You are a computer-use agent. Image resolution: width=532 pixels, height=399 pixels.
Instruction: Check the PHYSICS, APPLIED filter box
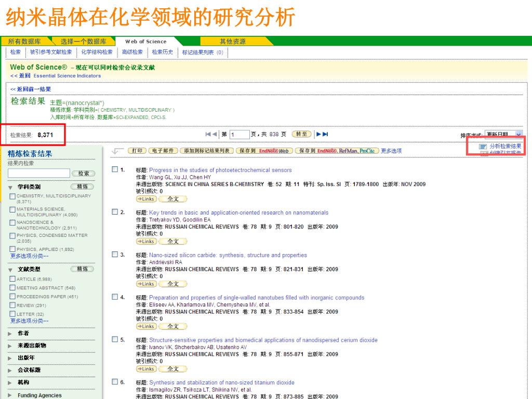click(x=12, y=249)
